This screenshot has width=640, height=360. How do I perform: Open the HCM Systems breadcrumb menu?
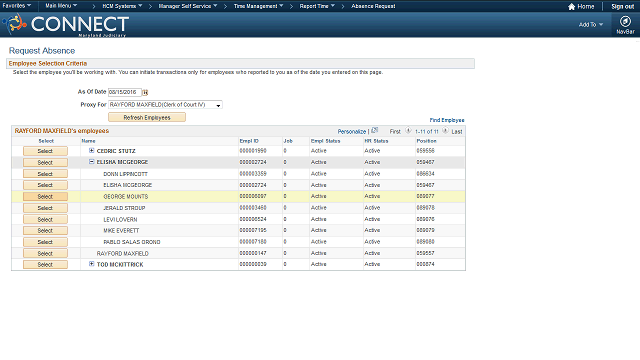point(122,6)
